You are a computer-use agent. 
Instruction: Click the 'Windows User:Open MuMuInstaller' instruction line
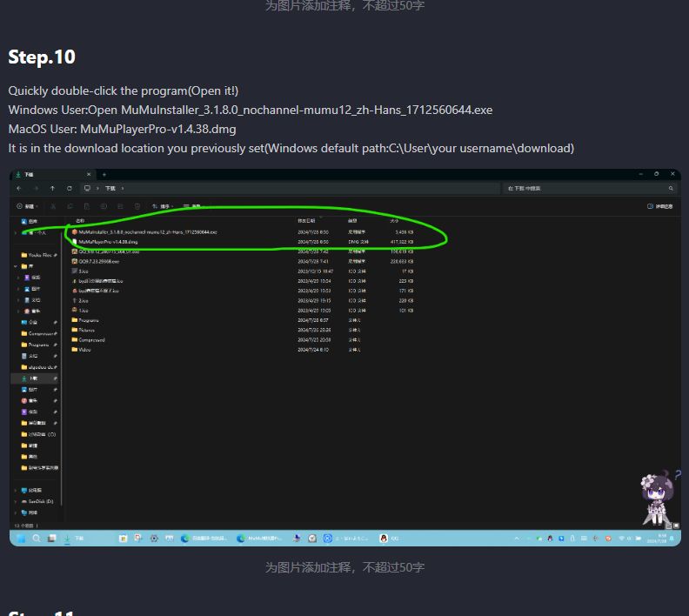coord(250,110)
